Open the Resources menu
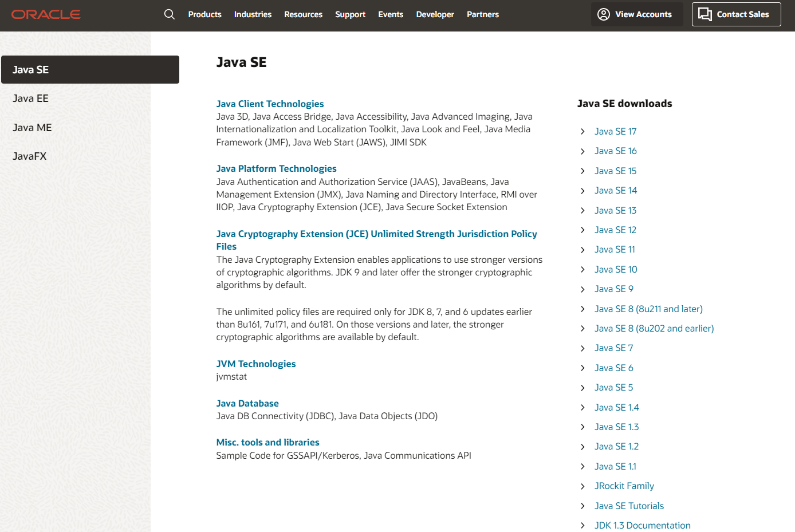 click(303, 14)
